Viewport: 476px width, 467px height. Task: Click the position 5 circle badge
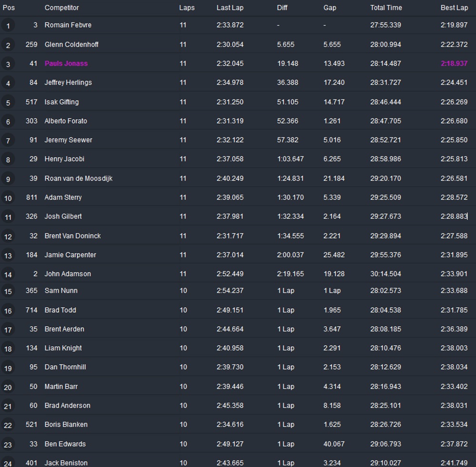pos(8,103)
